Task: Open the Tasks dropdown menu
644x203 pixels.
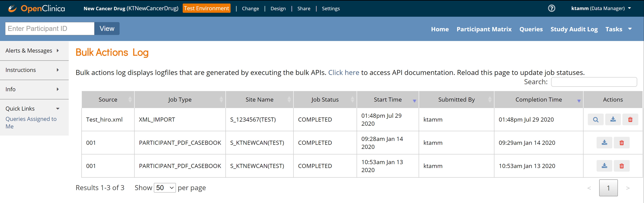Action: tap(618, 29)
